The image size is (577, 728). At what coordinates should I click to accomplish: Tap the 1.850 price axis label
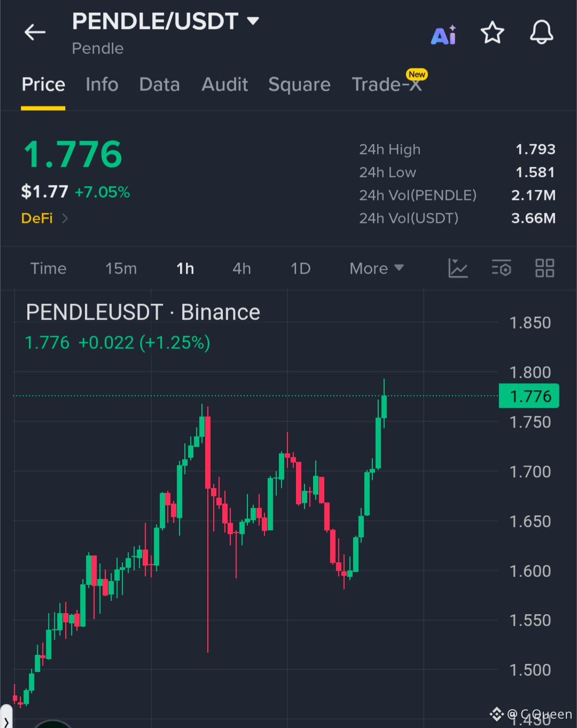(530, 323)
